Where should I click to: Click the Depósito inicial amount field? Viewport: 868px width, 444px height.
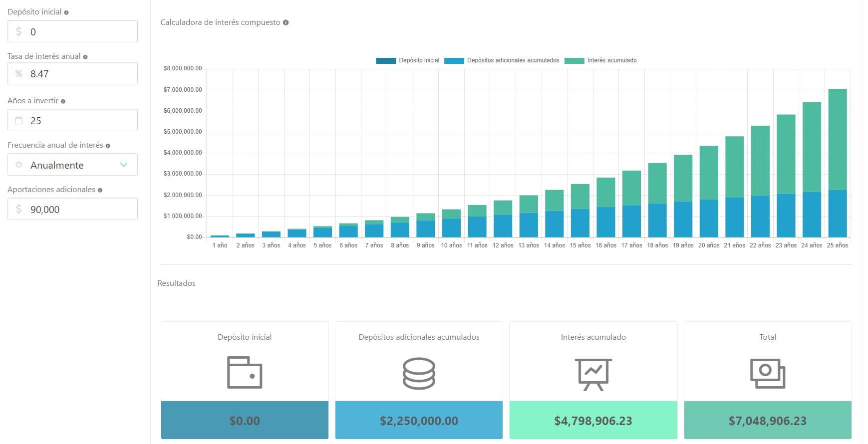(80, 31)
